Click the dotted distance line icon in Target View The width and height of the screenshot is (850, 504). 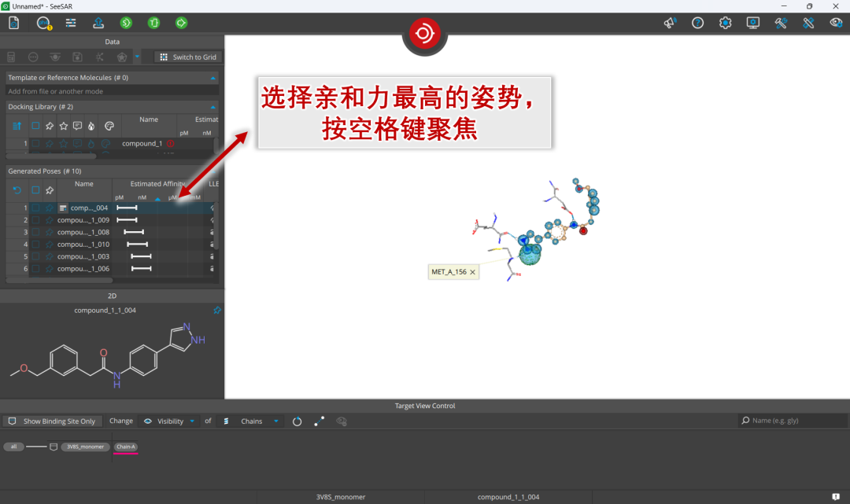(x=320, y=421)
